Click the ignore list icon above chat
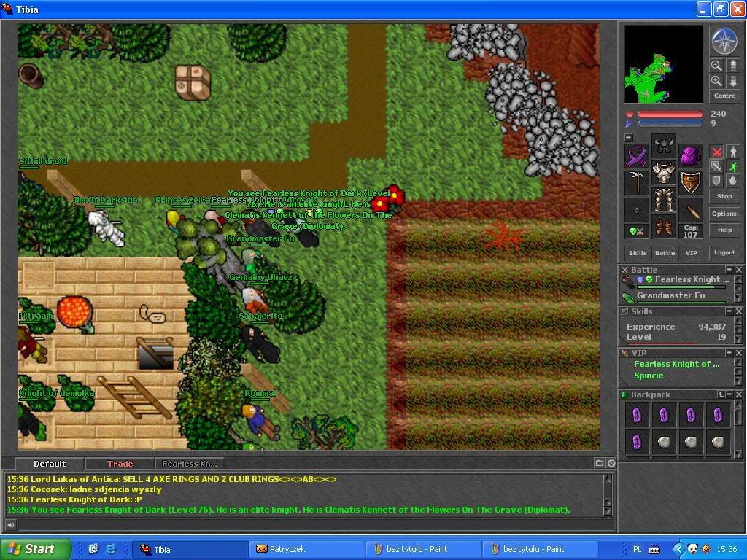Screen dimensions: 747x560 tap(612, 463)
